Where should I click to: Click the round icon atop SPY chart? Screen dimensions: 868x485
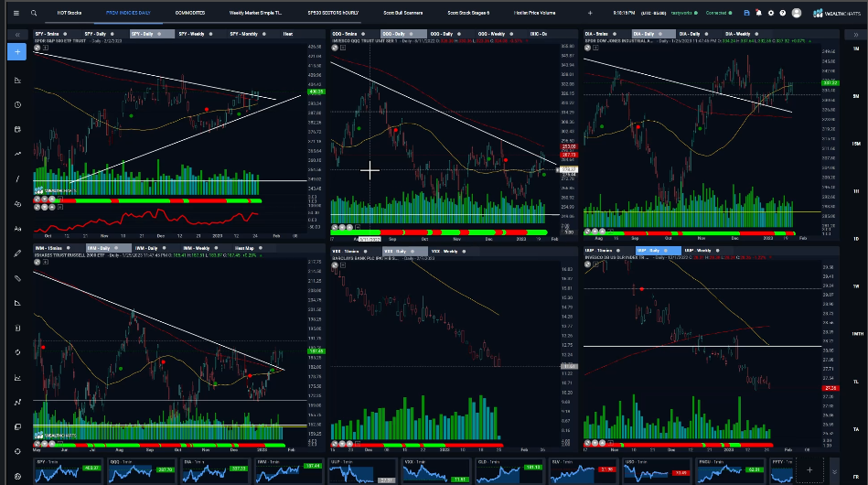coord(38,48)
